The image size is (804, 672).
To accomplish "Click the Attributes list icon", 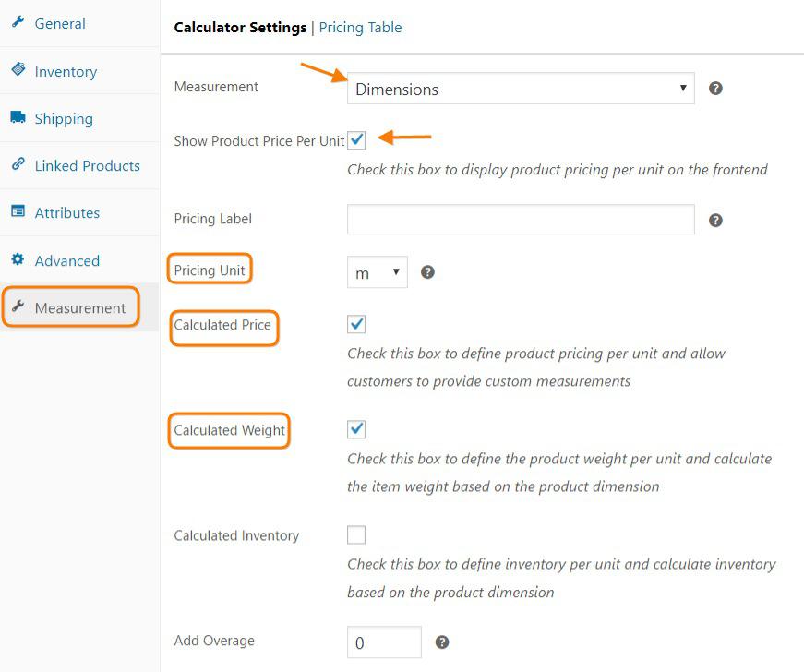I will tap(18, 212).
